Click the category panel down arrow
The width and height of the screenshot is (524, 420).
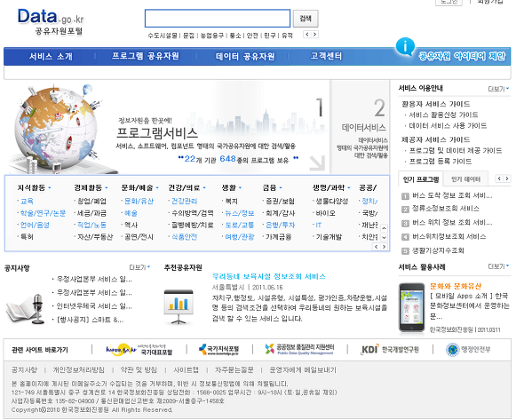[384, 237]
